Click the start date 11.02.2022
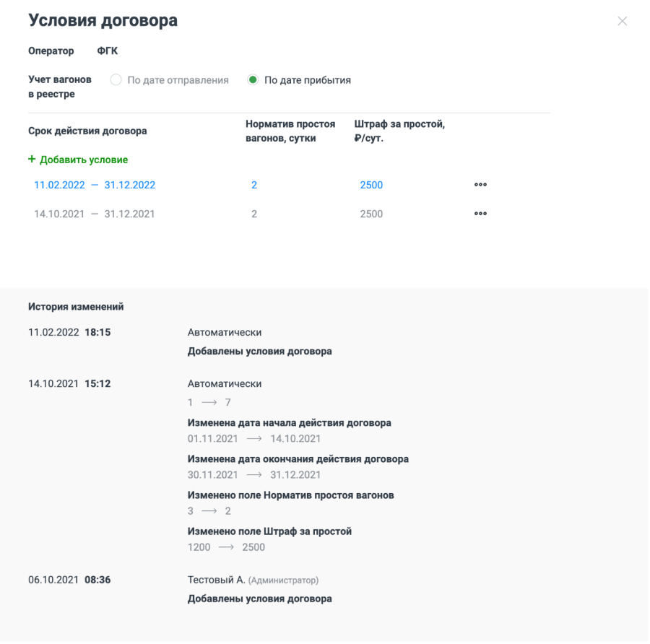This screenshot has width=650, height=644. tap(58, 185)
